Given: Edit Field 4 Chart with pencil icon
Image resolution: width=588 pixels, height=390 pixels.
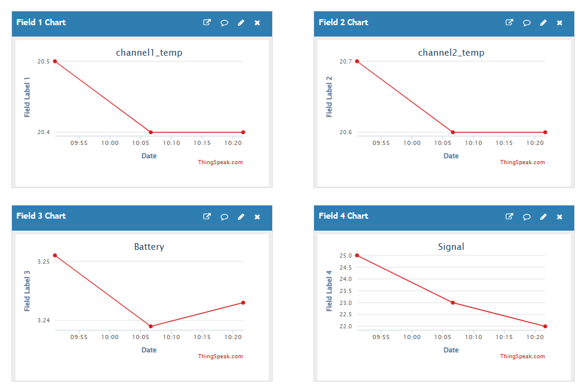Looking at the screenshot, I should coord(544,217).
